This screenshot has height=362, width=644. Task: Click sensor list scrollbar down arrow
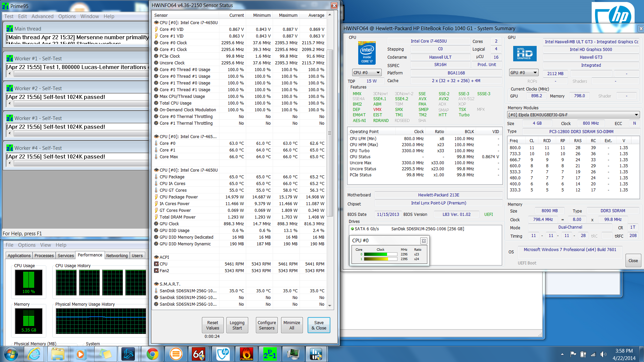point(330,306)
